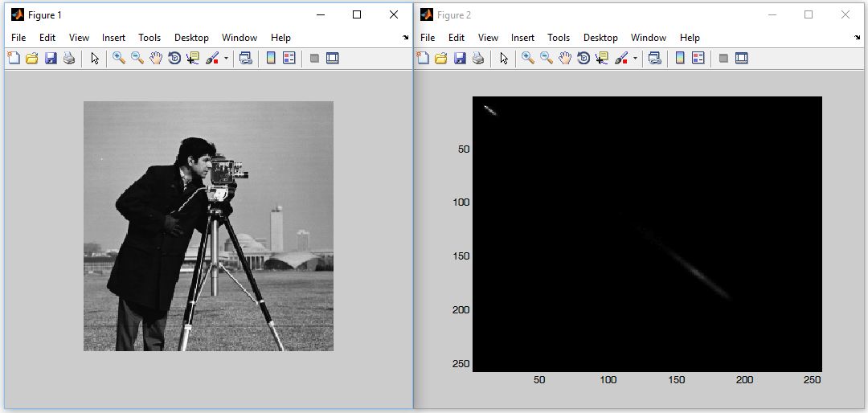Click Hide Plot Tools icon in Figure 2
The width and height of the screenshot is (868, 413).
tap(723, 58)
